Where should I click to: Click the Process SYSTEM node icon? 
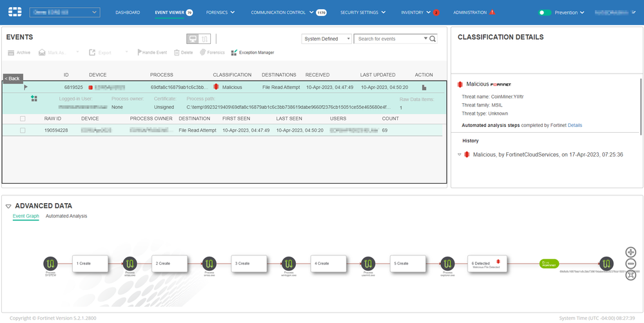click(51, 263)
